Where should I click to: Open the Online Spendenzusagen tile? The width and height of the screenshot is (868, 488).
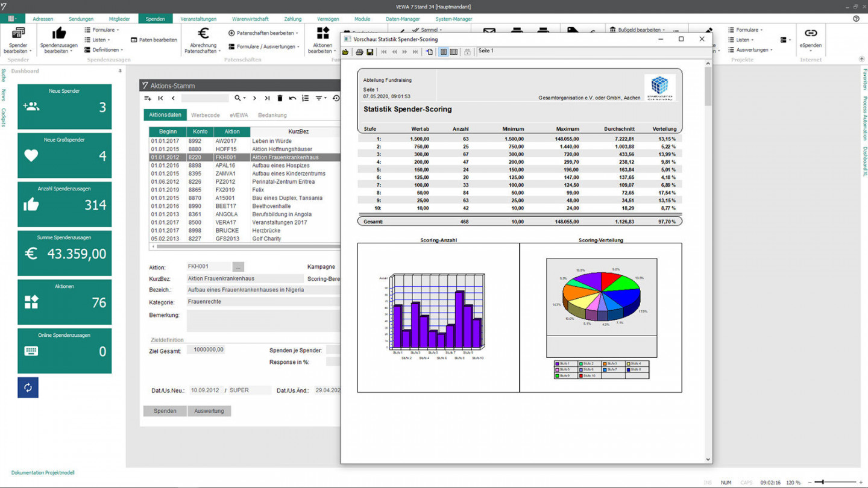pyautogui.click(x=64, y=351)
